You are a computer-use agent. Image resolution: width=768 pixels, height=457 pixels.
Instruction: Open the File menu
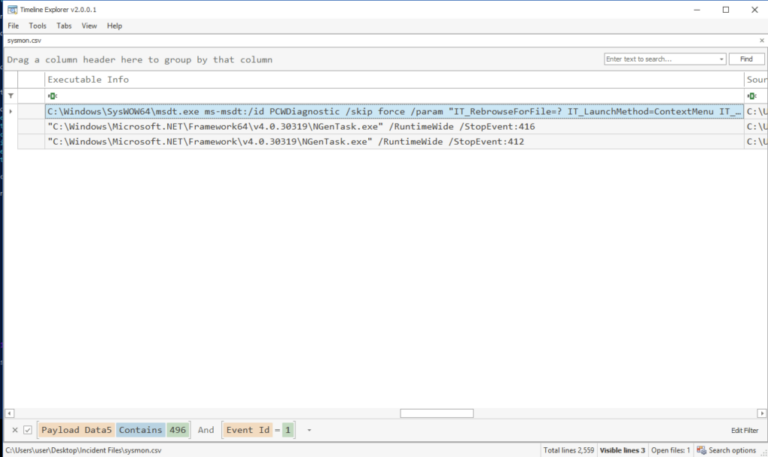coord(13,25)
